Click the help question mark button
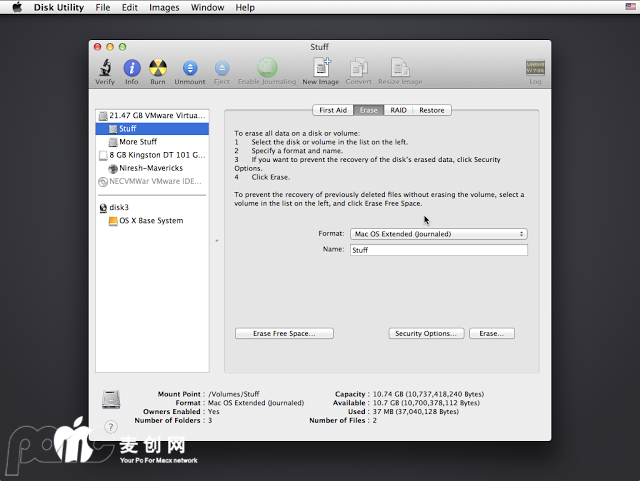The width and height of the screenshot is (640, 481). click(111, 427)
